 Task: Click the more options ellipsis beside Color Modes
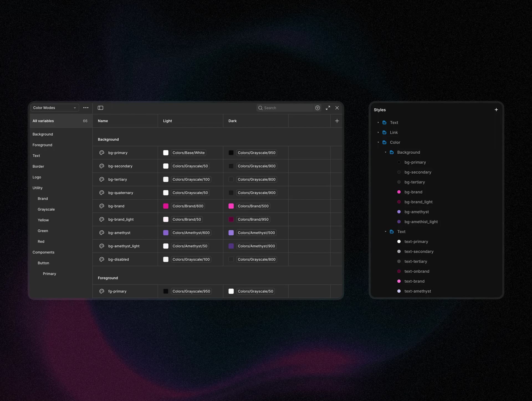pyautogui.click(x=86, y=108)
